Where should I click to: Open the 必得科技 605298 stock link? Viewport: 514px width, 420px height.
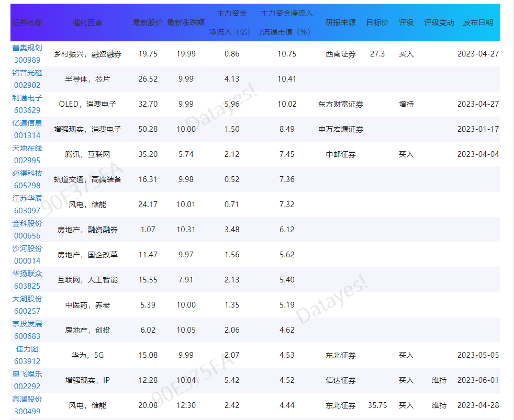(27, 179)
